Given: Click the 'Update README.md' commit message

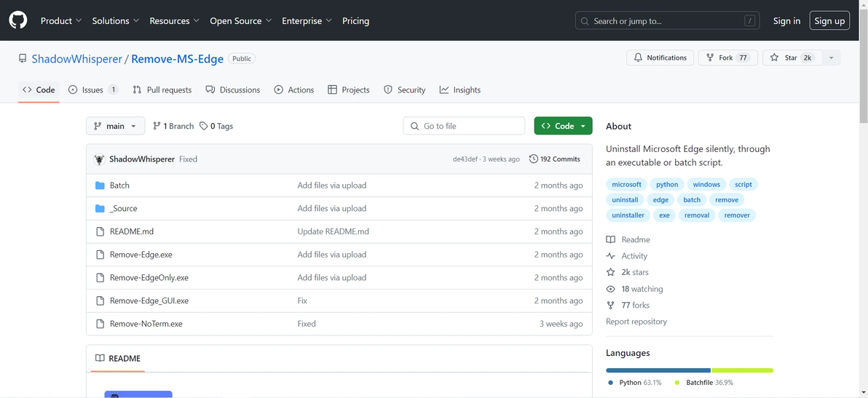Looking at the screenshot, I should (334, 231).
